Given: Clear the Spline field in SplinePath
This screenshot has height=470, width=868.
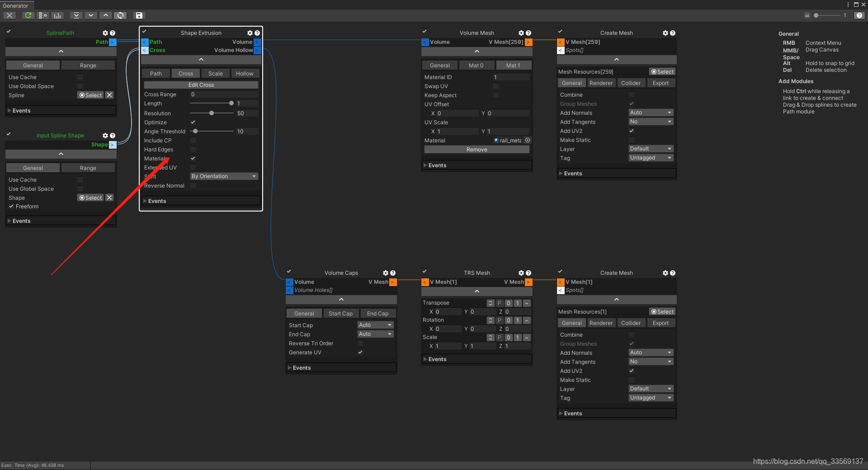Looking at the screenshot, I should (109, 95).
